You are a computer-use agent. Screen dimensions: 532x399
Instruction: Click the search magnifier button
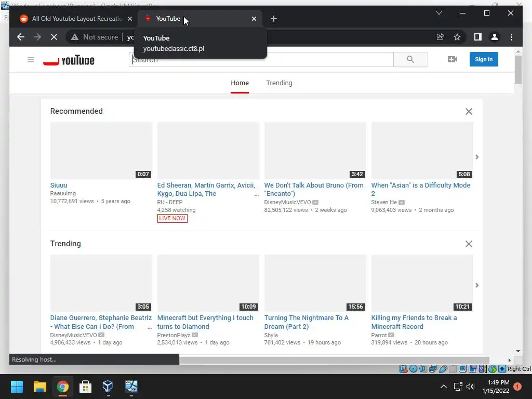point(410,60)
